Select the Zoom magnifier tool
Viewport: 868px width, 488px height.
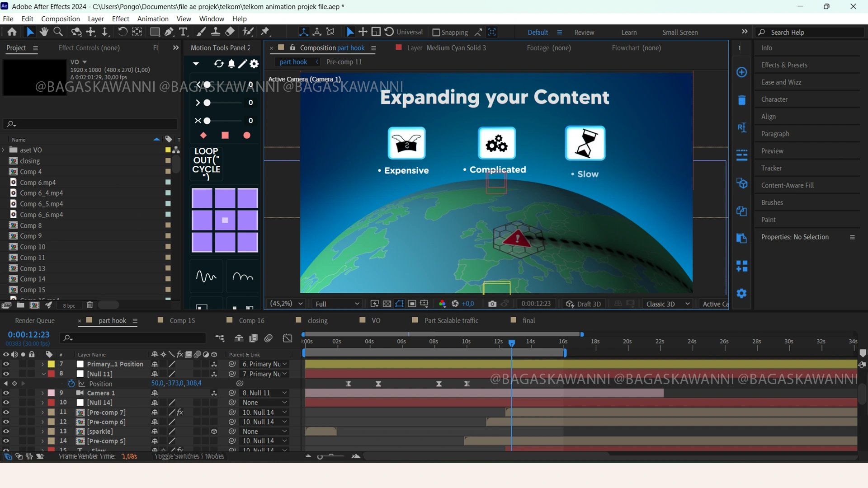pyautogui.click(x=58, y=32)
